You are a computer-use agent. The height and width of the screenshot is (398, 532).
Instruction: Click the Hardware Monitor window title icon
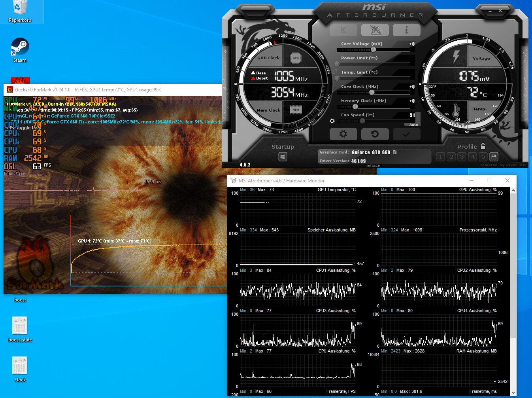click(x=233, y=181)
